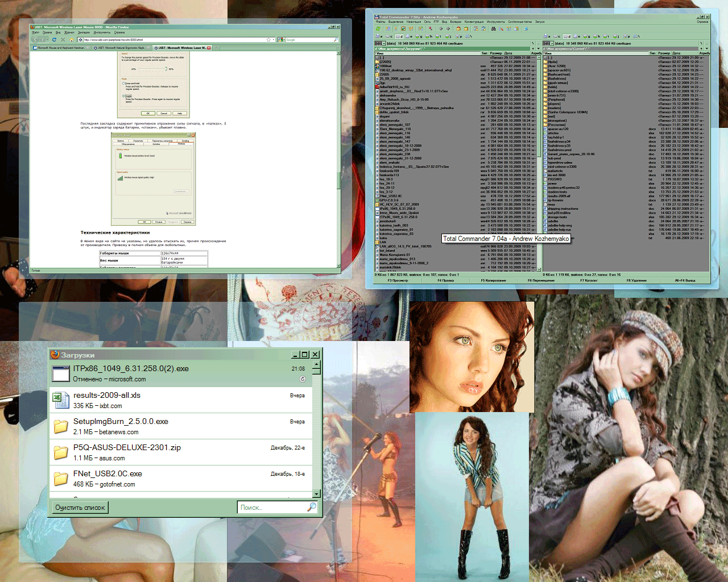Click the Очистить список button in Downloads
Viewport: 728px width, 582px height.
pos(80,508)
